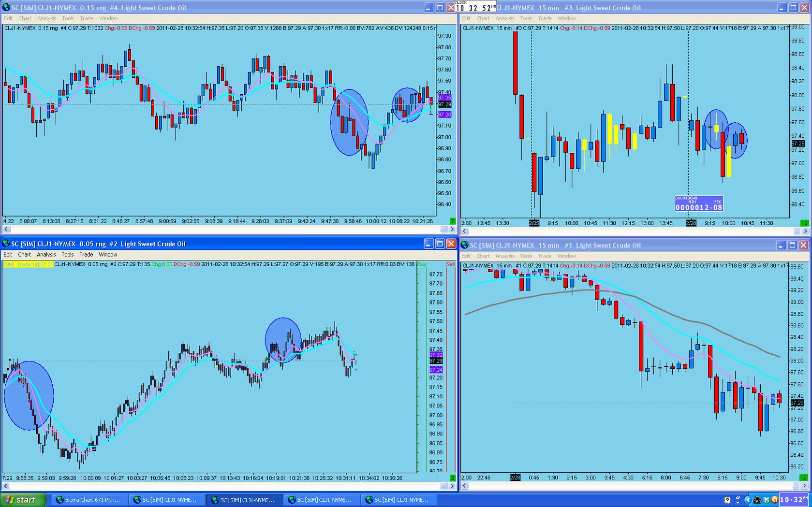Open the Analysis menu in the #1 chart window
The image size is (812, 507).
pyautogui.click(x=504, y=256)
